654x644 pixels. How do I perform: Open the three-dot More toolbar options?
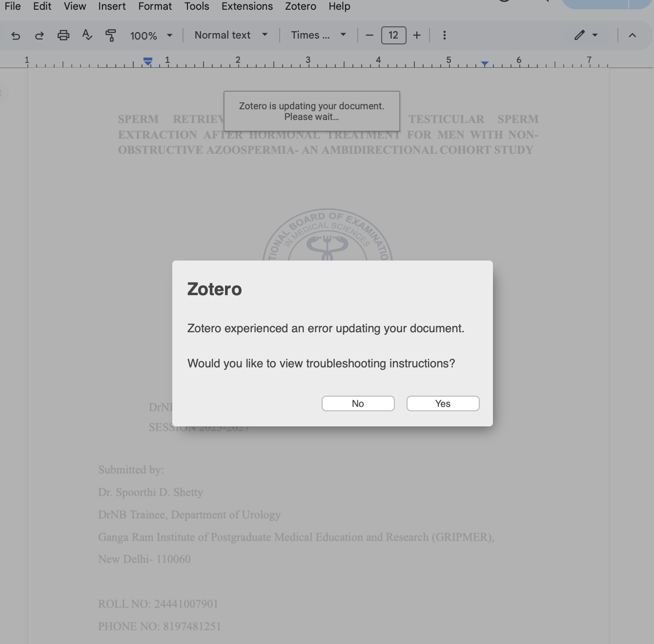click(444, 35)
